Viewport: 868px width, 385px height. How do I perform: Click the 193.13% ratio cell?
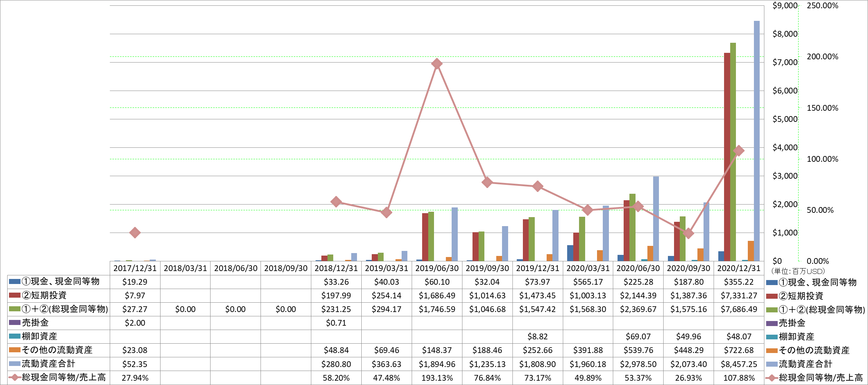437,378
